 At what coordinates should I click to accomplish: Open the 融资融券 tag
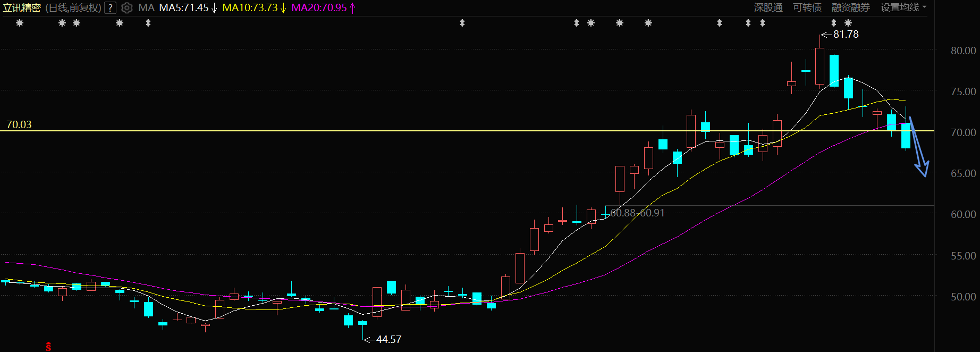[x=851, y=7]
